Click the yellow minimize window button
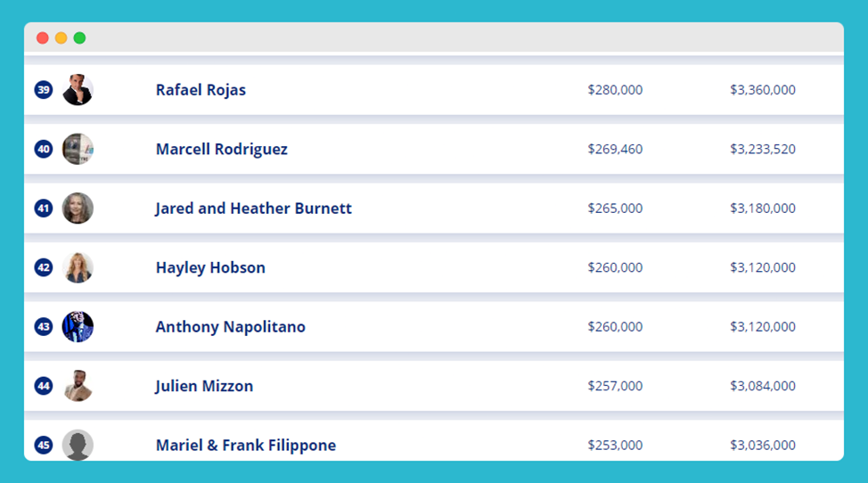Image resolution: width=868 pixels, height=483 pixels. 61,37
